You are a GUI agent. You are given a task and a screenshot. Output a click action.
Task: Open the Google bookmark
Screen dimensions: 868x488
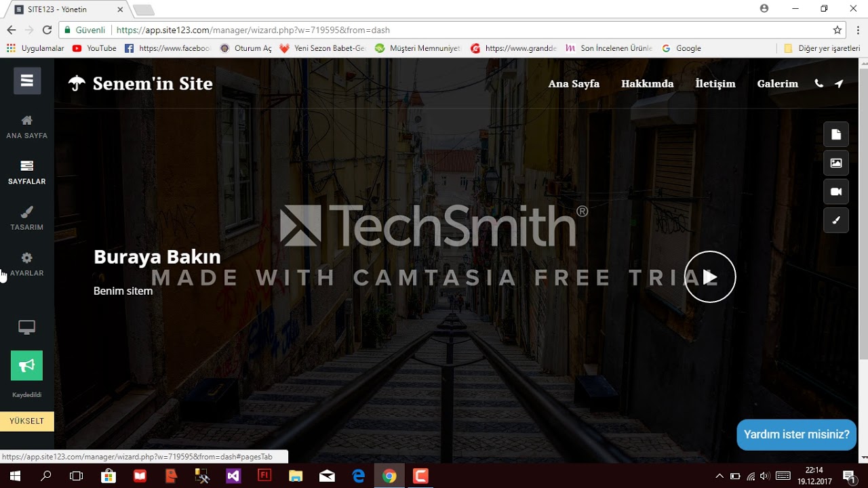pyautogui.click(x=681, y=48)
